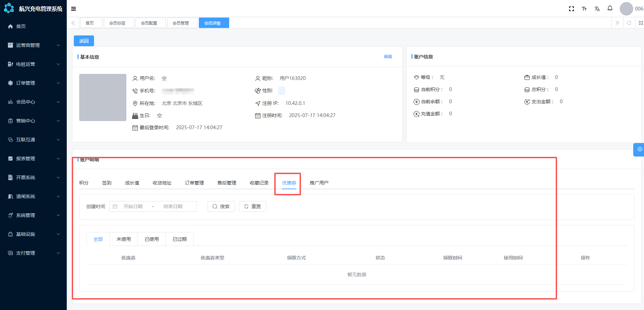Enter fullscreen mode via the top bar icon

pos(571,9)
